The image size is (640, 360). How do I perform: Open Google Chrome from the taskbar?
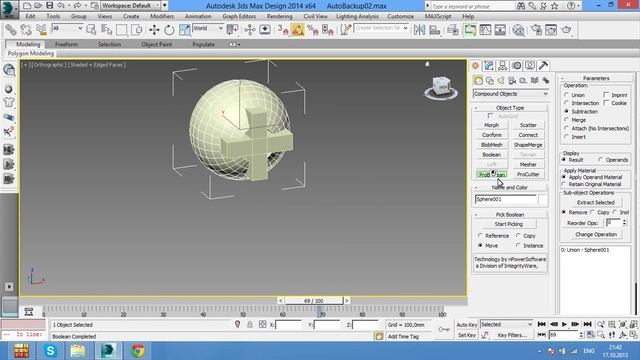point(138,351)
